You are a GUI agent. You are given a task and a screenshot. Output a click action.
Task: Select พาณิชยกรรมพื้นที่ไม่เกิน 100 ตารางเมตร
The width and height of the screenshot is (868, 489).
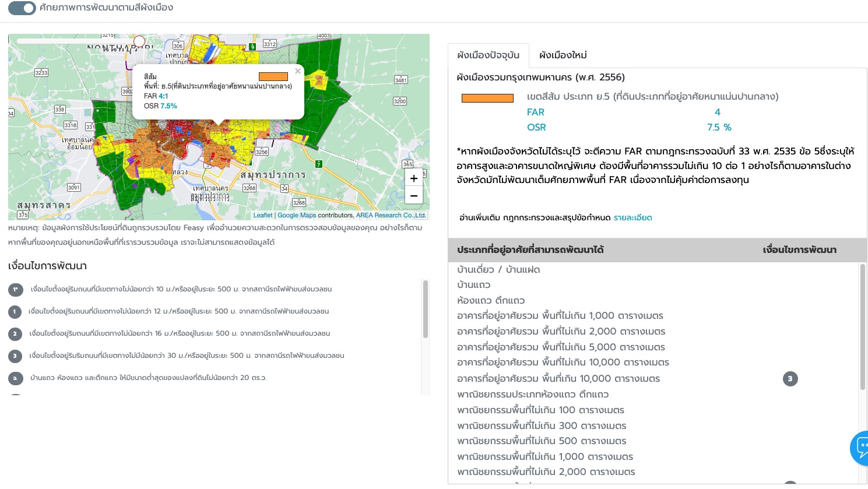pyautogui.click(x=653, y=410)
